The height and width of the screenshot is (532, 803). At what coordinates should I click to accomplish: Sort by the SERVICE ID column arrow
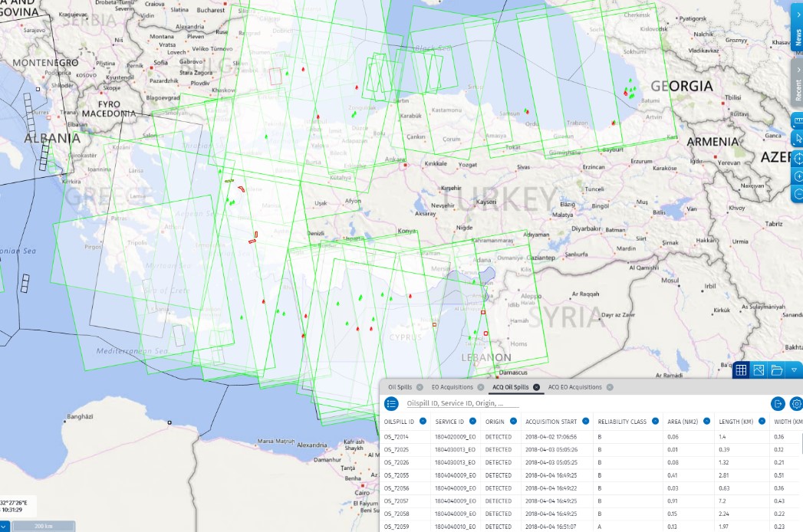pos(472,421)
